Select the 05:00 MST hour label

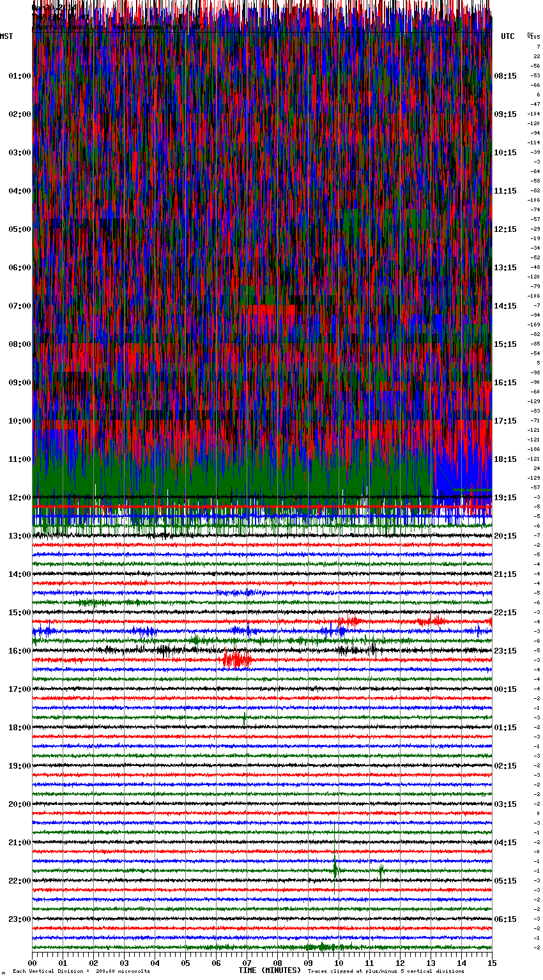pos(20,229)
